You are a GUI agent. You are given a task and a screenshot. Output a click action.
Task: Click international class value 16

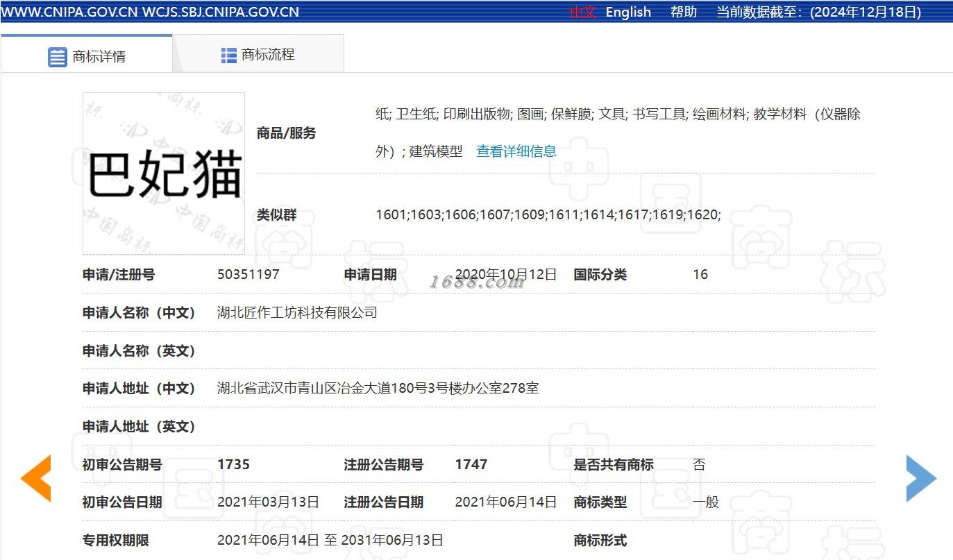click(700, 274)
